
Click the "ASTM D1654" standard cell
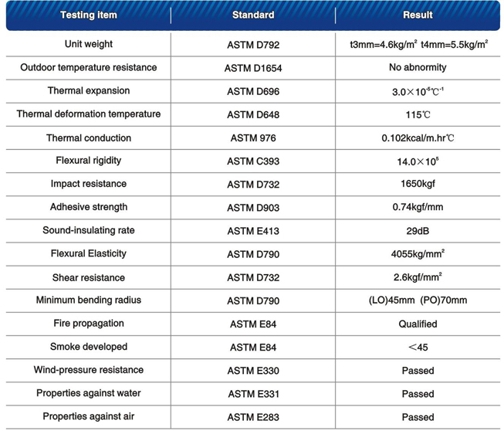pos(253,68)
